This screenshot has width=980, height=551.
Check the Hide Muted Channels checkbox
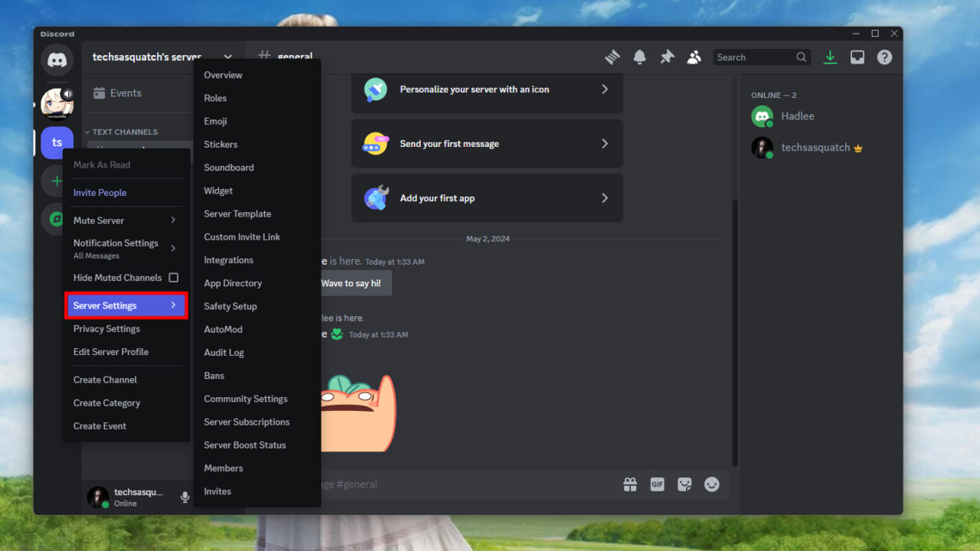pos(175,277)
